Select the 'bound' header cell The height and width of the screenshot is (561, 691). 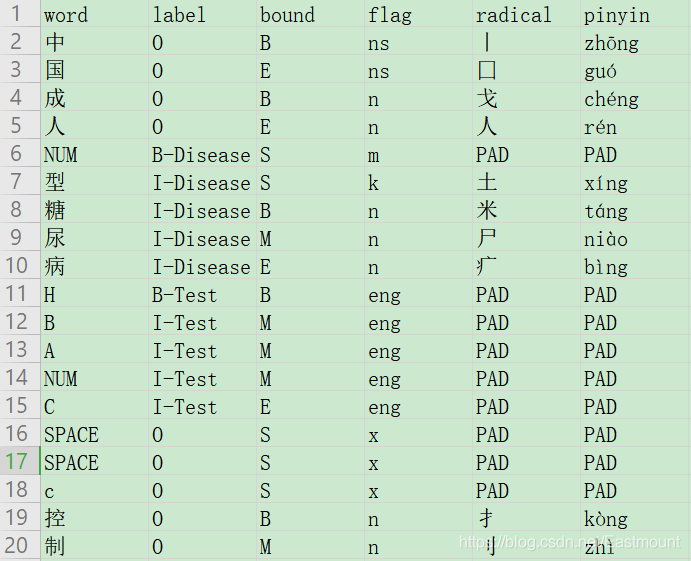point(287,15)
